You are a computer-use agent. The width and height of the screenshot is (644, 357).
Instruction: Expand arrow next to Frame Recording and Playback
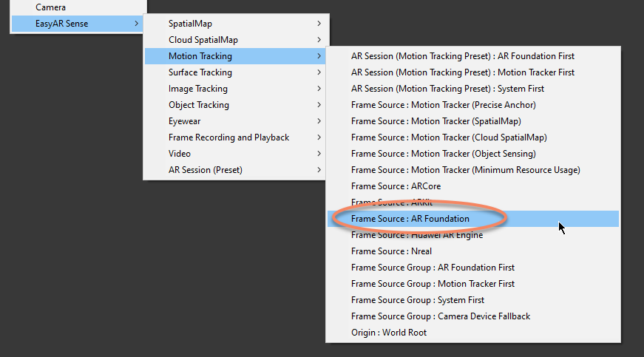[319, 137]
